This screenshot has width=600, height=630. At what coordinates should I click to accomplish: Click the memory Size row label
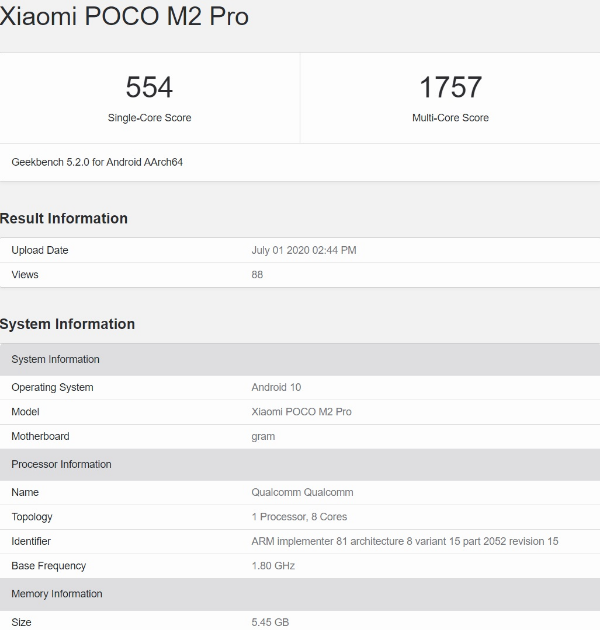point(21,622)
